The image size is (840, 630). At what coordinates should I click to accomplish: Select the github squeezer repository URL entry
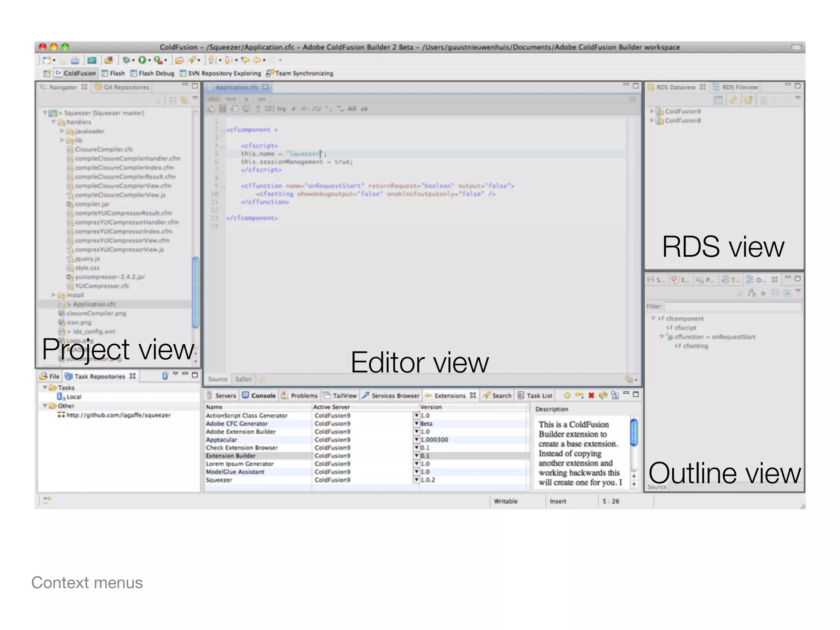coord(114,415)
